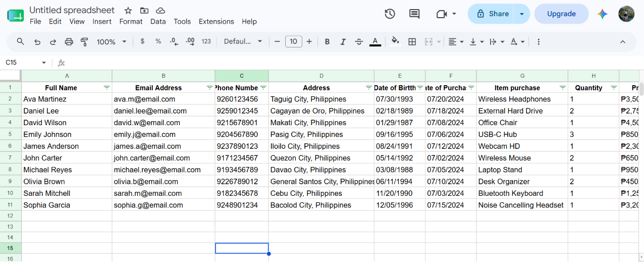Screen dimensions: 644x262
Task: Redo the last action
Action: click(53, 41)
